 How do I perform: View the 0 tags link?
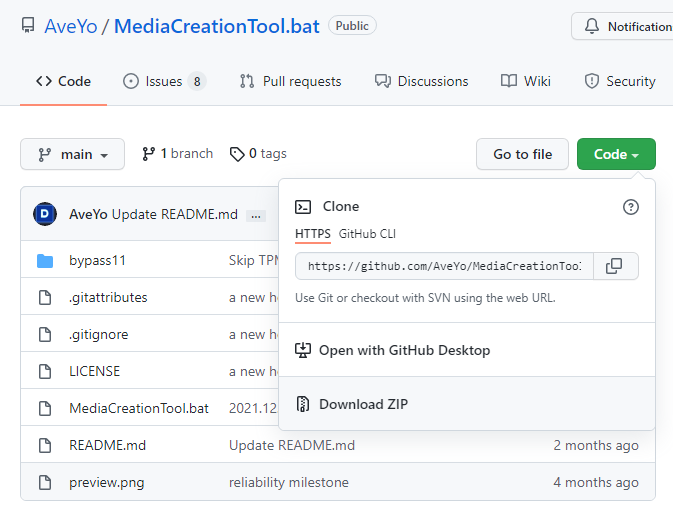coord(258,154)
